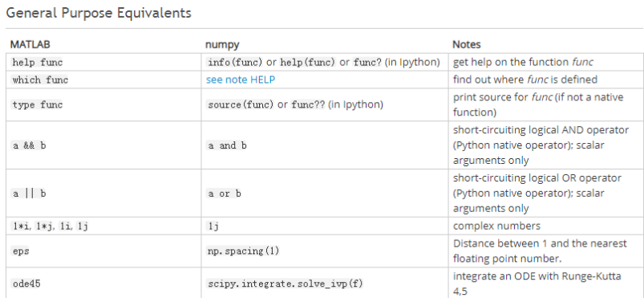The width and height of the screenshot is (644, 298).
Task: Open the "see note HELP" link
Action: point(241,80)
